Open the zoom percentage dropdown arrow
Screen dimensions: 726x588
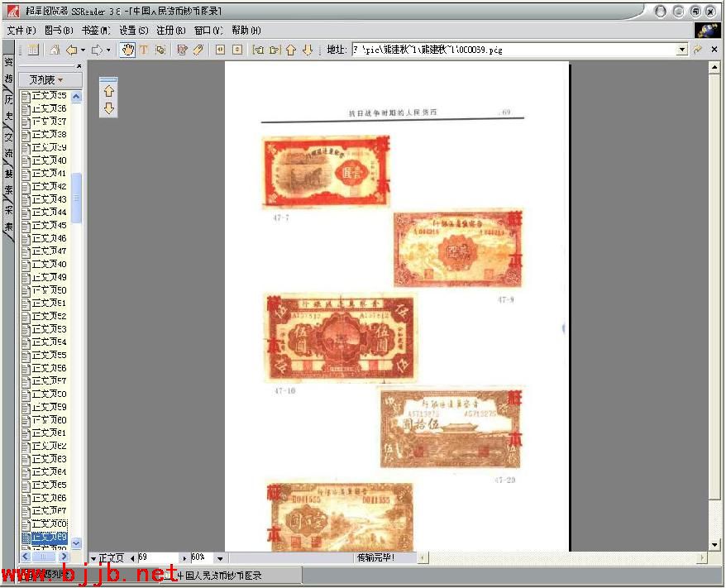pos(220,558)
